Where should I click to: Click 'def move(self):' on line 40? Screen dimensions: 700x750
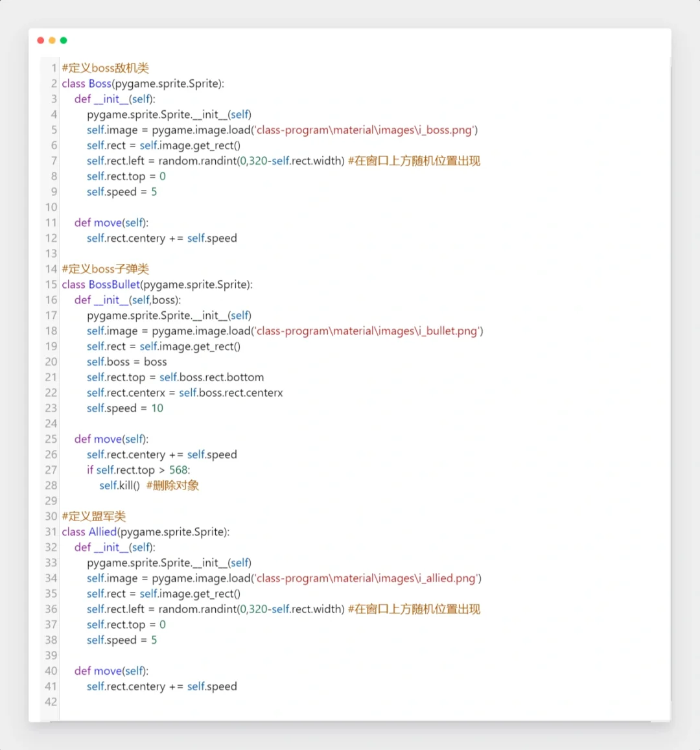pyautogui.click(x=111, y=671)
